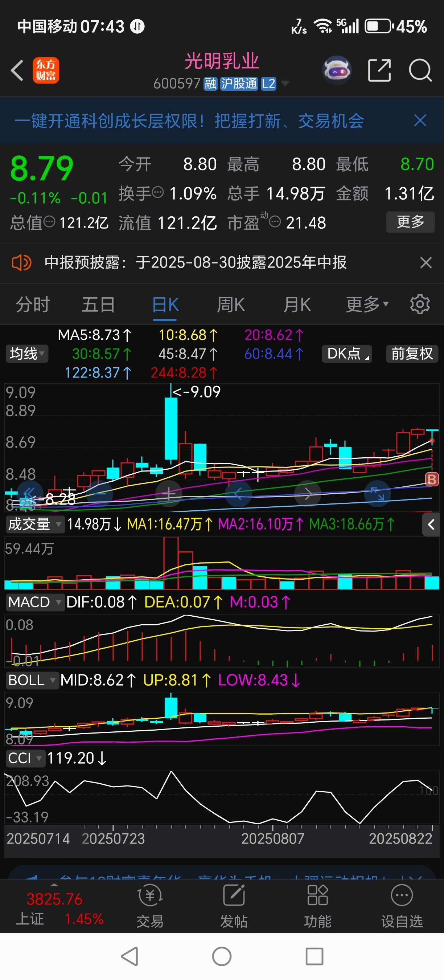444x980 pixels.
Task: Select the 日K tab
Action: point(165,305)
